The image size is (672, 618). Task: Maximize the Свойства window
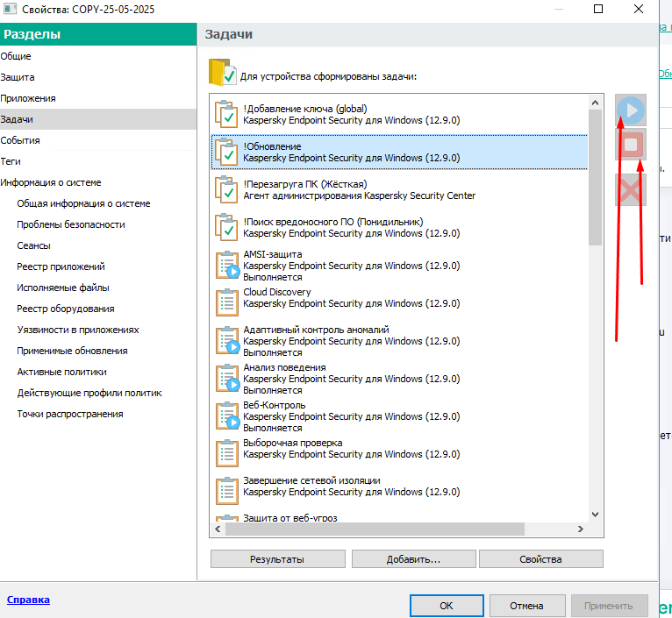598,9
